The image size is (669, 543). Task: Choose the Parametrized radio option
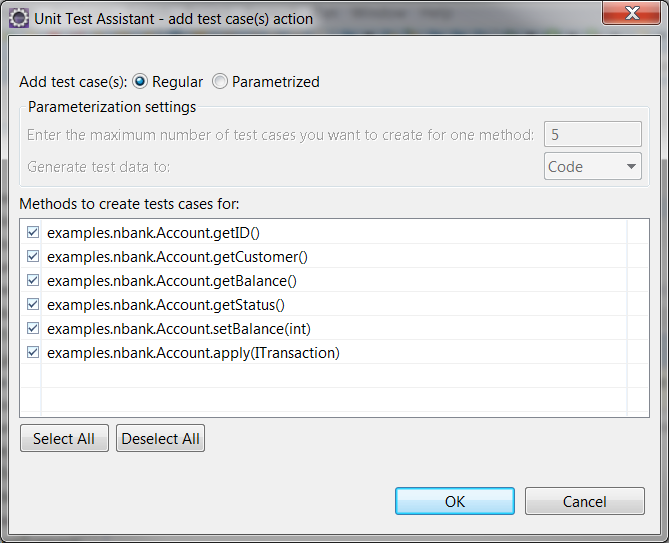click(220, 81)
